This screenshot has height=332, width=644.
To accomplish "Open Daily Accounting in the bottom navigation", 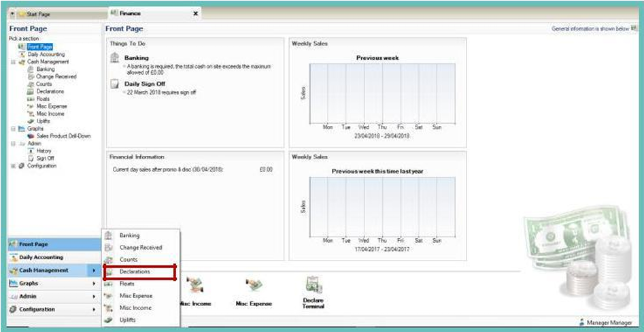I will 41,257.
